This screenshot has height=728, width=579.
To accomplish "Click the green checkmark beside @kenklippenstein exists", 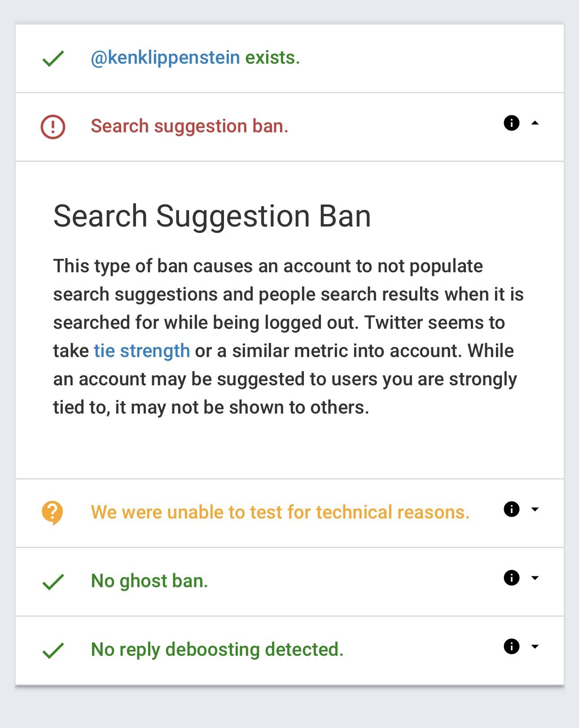I will (x=53, y=58).
